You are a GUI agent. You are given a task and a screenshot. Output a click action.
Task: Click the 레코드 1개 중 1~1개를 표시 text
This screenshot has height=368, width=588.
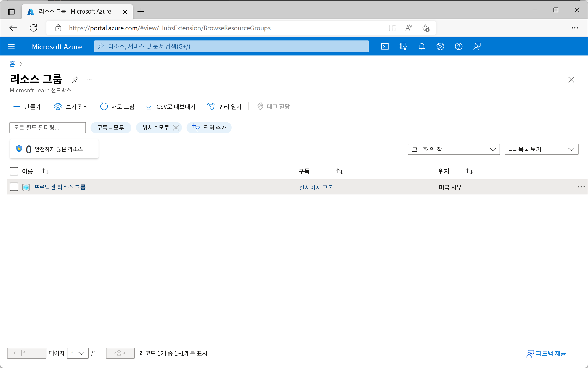coord(173,353)
